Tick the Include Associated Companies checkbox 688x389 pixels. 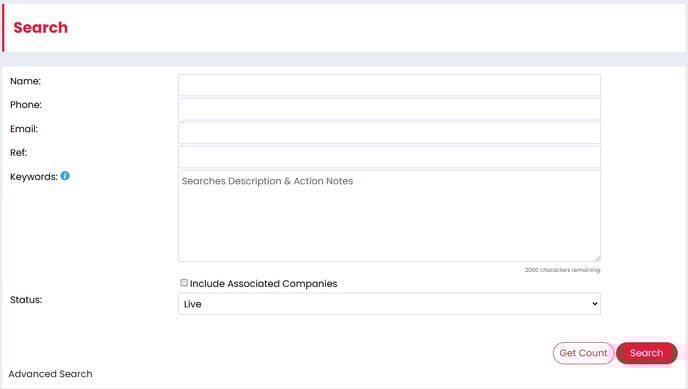click(184, 283)
